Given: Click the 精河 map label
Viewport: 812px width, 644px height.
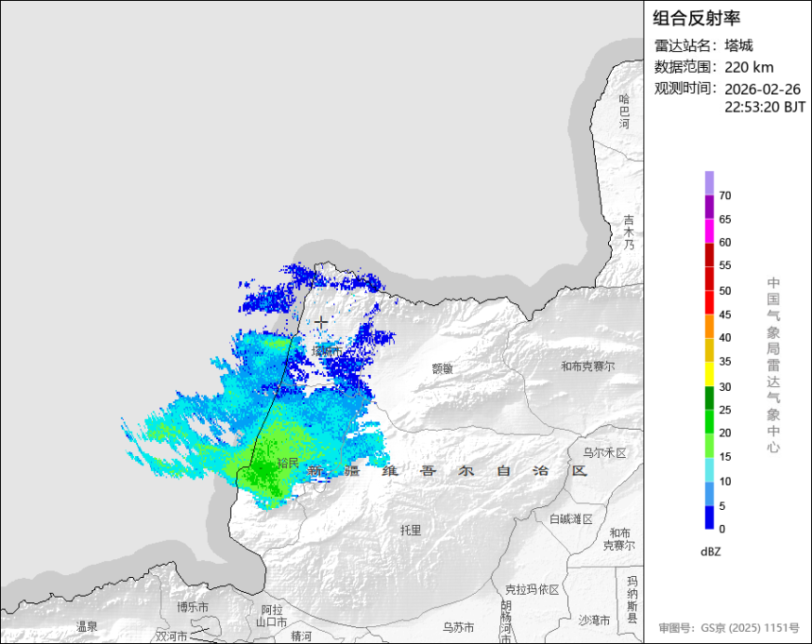Looking at the screenshot, I should (x=302, y=636).
